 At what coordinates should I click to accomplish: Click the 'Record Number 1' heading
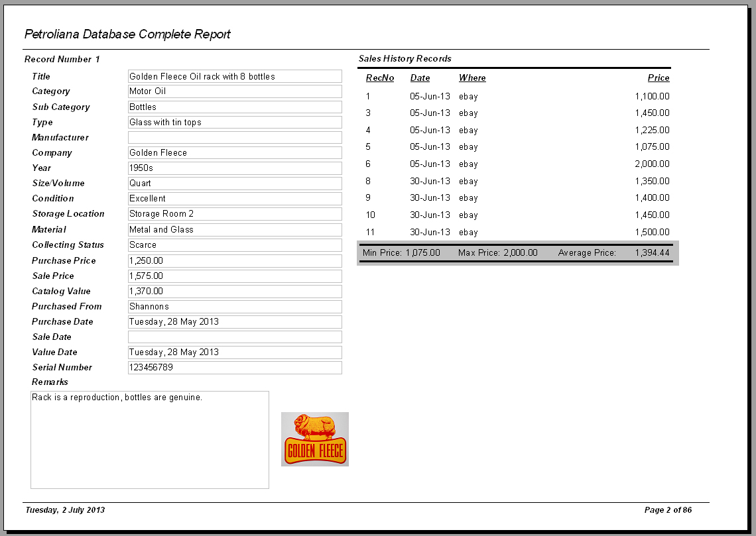click(x=62, y=59)
